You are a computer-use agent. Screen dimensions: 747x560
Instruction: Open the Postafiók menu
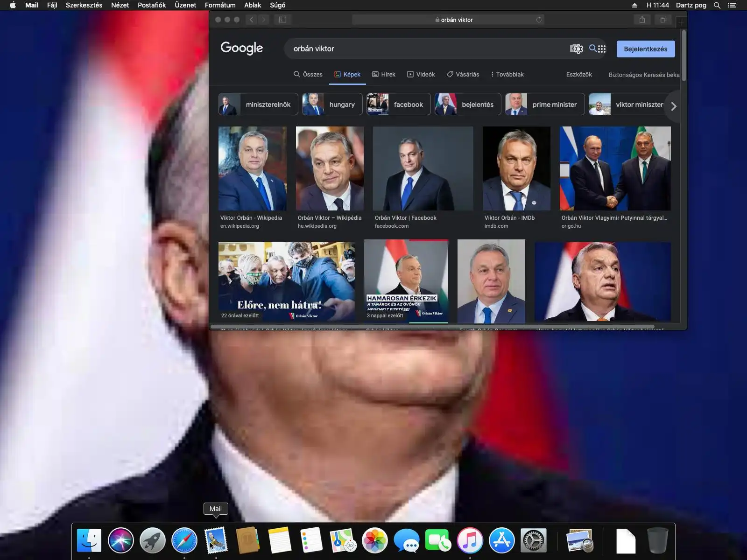coord(152,5)
